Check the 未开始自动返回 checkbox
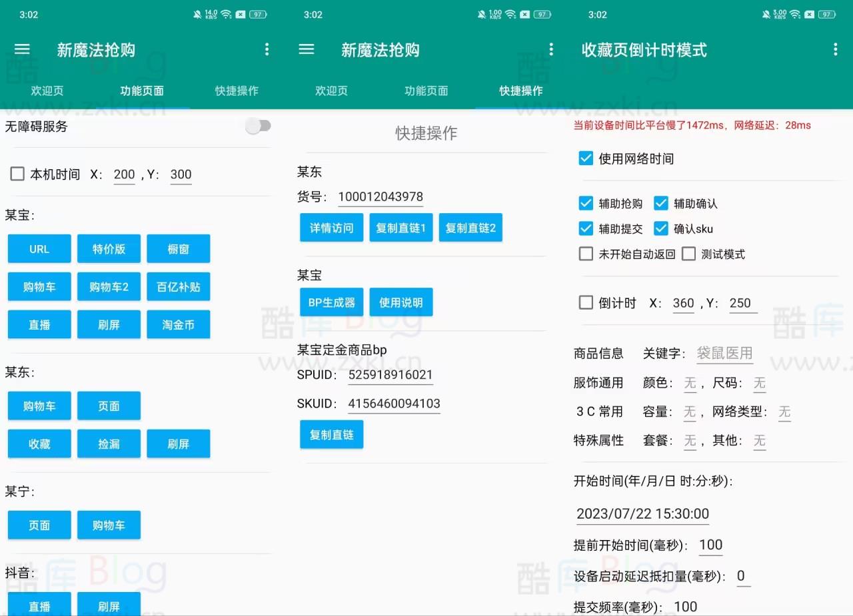 tap(586, 254)
